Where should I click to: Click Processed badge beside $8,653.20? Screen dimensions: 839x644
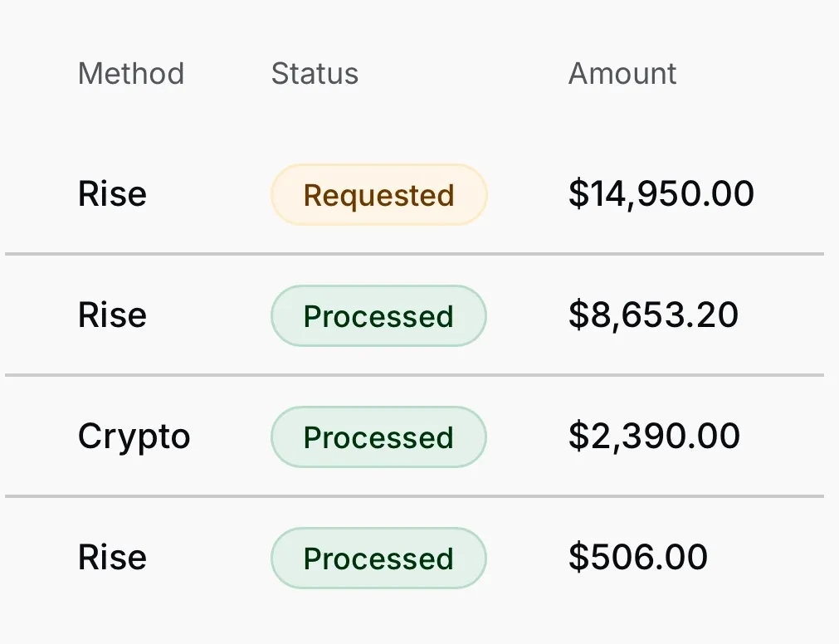tap(378, 316)
